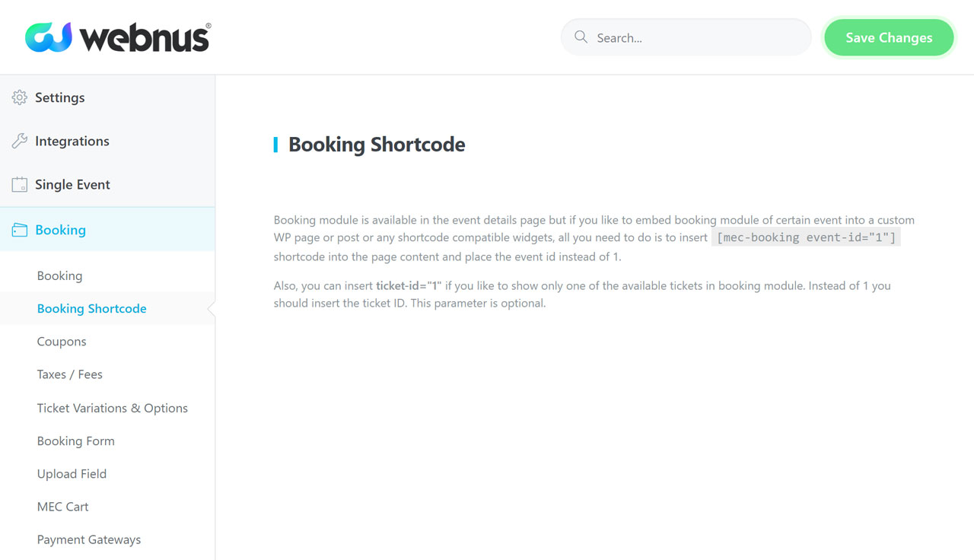974x560 pixels.
Task: Open the Settings menu section
Action: point(107,97)
